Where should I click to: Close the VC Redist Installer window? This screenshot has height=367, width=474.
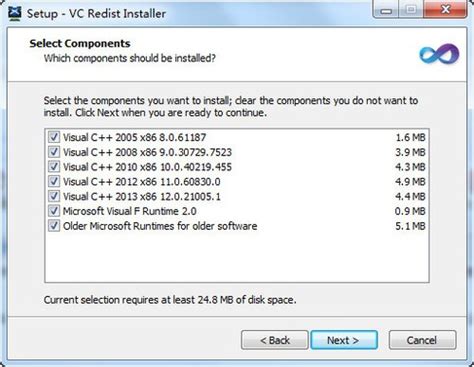pyautogui.click(x=445, y=10)
